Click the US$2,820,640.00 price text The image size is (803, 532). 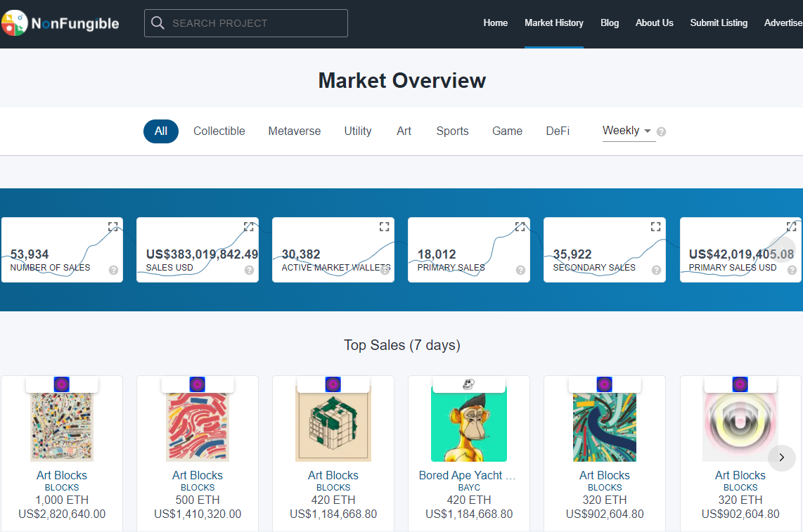pyautogui.click(x=62, y=514)
